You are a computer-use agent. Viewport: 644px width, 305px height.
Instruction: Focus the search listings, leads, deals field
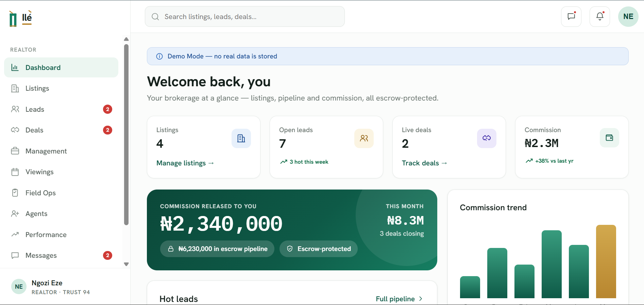click(245, 17)
